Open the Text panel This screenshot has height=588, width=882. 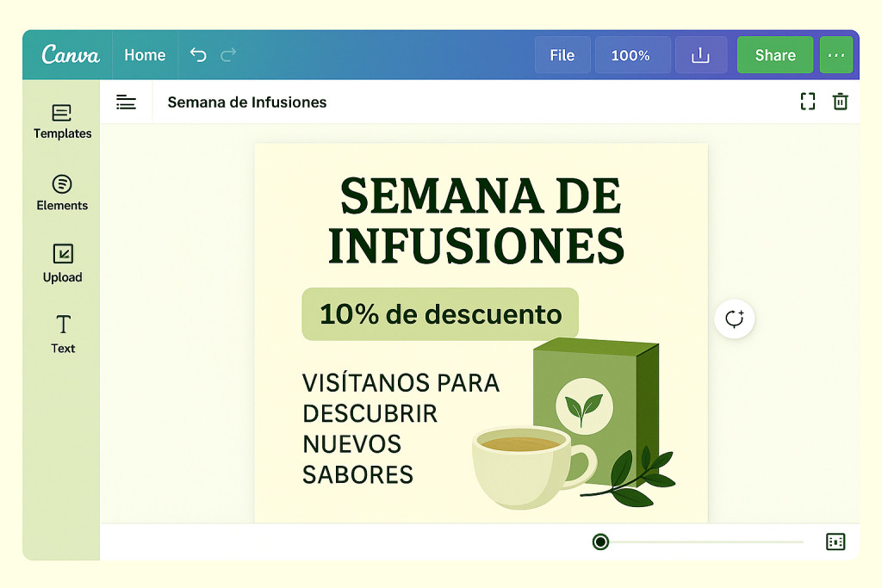coord(61,334)
